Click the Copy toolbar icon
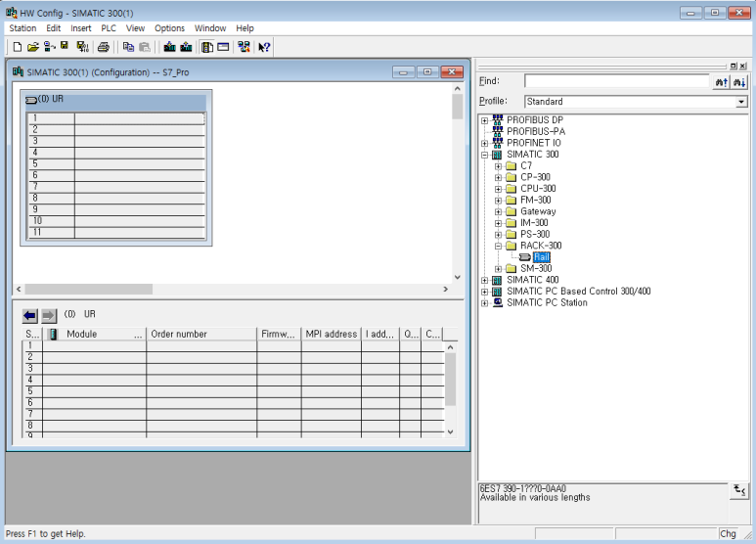 128,47
